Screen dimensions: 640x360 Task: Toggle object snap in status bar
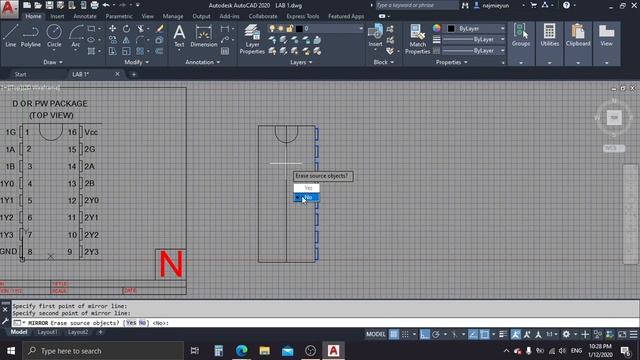(x=484, y=334)
